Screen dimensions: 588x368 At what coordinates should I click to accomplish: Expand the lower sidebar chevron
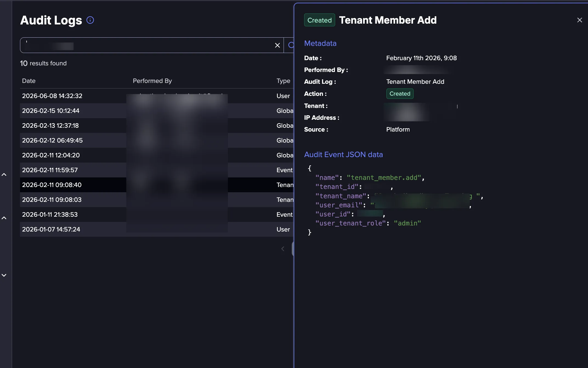(4, 275)
